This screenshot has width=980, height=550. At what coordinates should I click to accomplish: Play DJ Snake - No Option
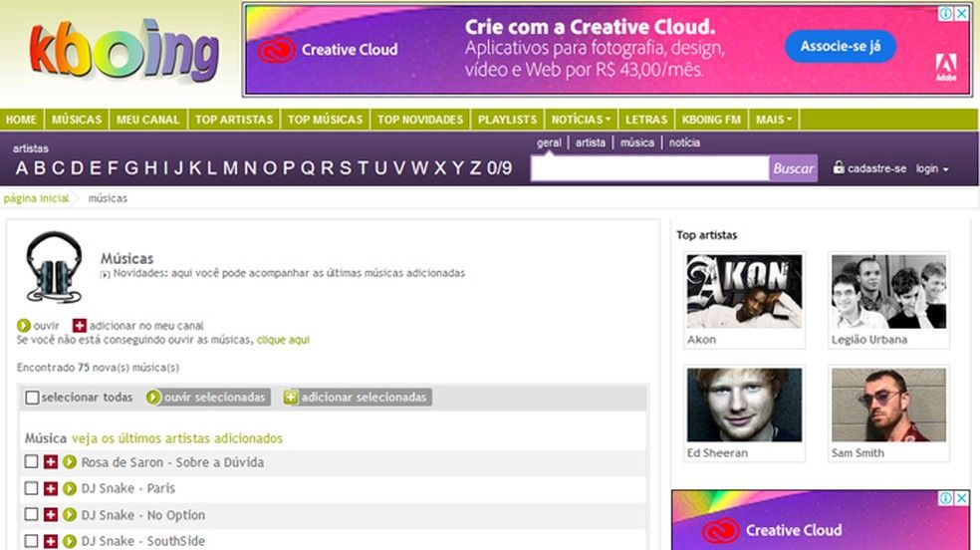(70, 514)
